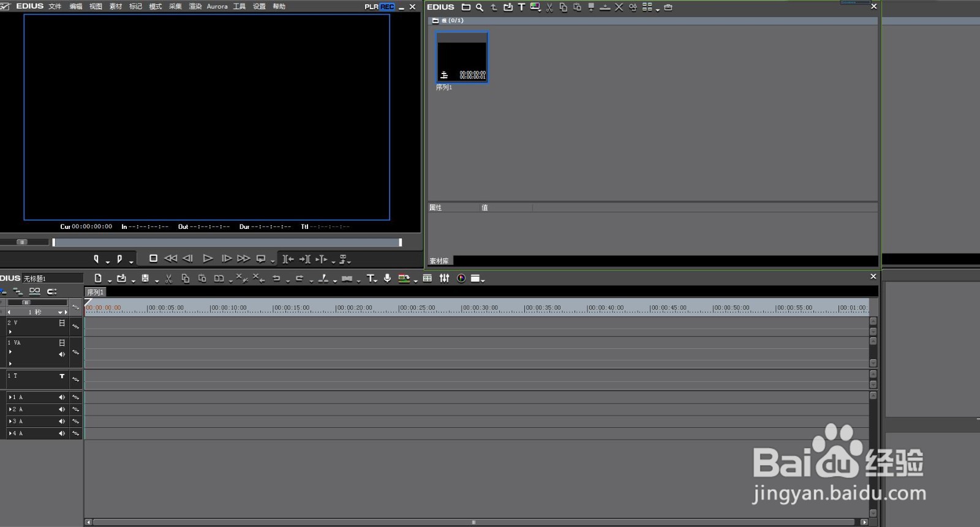
Task: Expand the 2 V track triangle
Action: point(10,332)
